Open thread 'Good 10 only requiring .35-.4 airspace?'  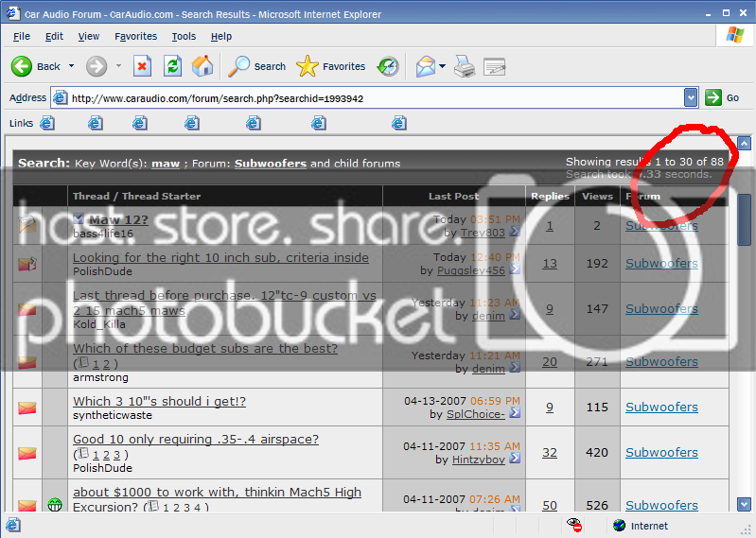pyautogui.click(x=196, y=440)
